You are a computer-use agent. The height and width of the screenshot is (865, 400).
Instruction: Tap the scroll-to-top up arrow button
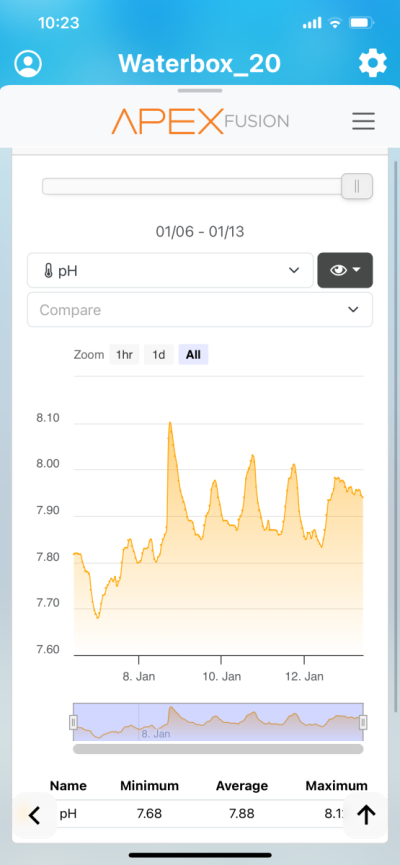pyautogui.click(x=366, y=814)
